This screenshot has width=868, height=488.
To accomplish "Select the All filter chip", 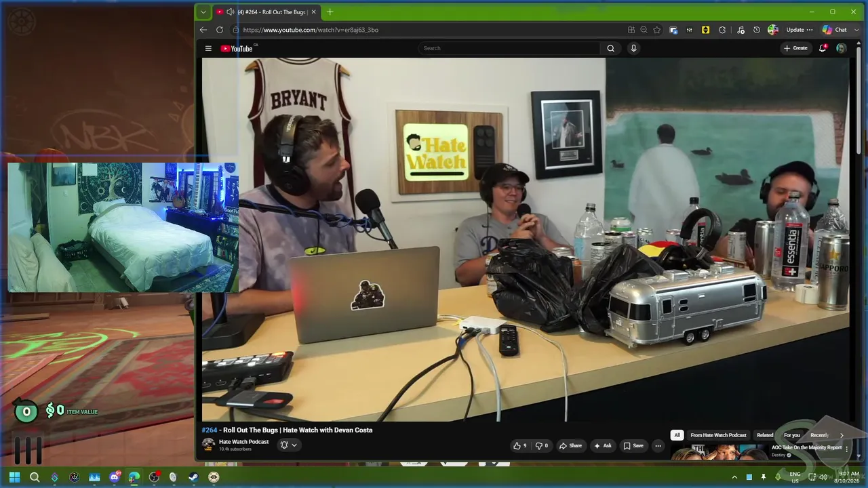I will coord(677,435).
